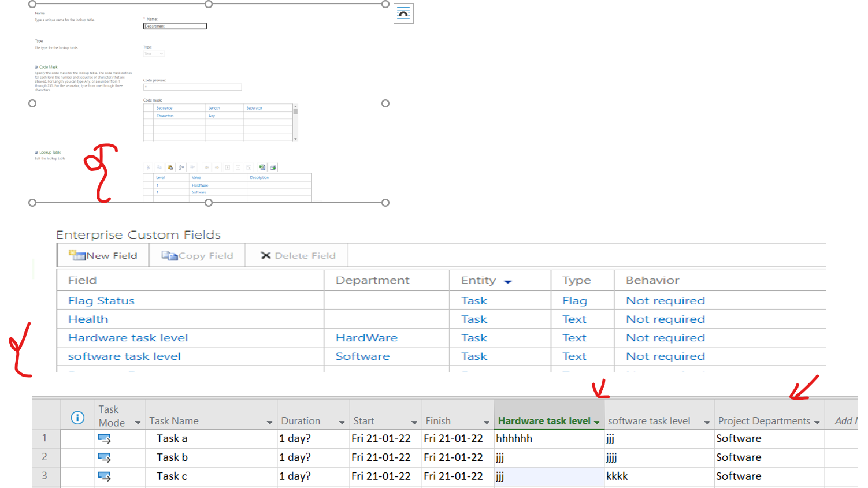
Task: Click the Export to Excel icon
Action: pos(262,167)
